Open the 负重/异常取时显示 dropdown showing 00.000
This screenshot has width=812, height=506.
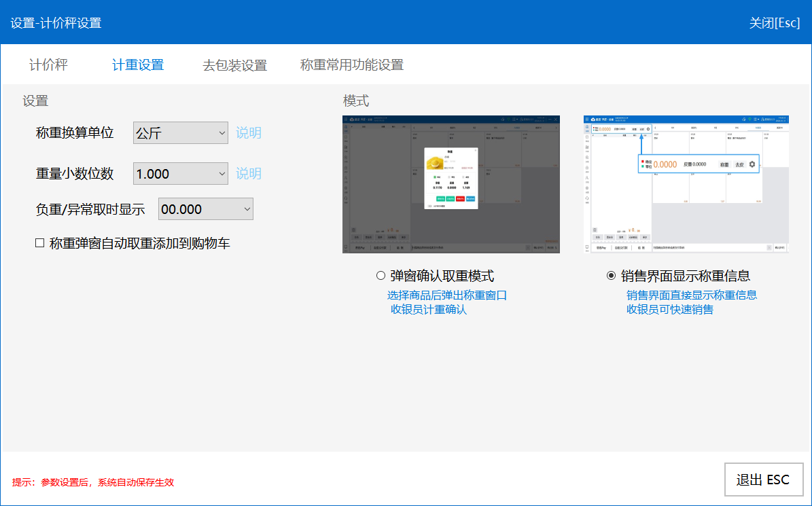coord(205,209)
